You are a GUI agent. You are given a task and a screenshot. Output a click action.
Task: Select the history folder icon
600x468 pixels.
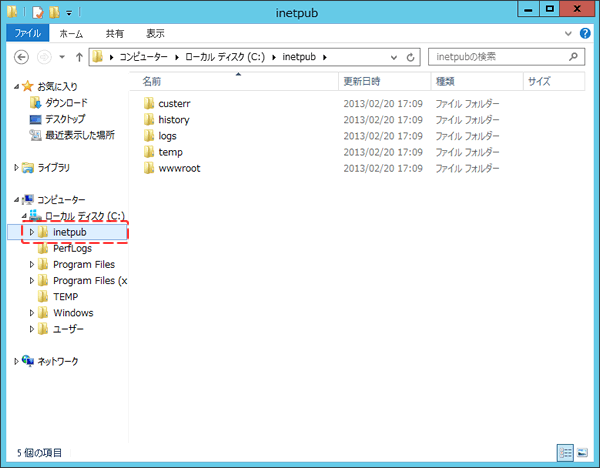pyautogui.click(x=149, y=119)
